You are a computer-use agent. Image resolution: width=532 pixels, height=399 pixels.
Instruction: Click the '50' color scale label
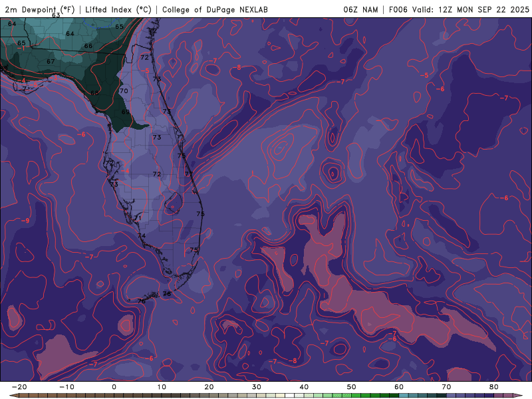352,387
